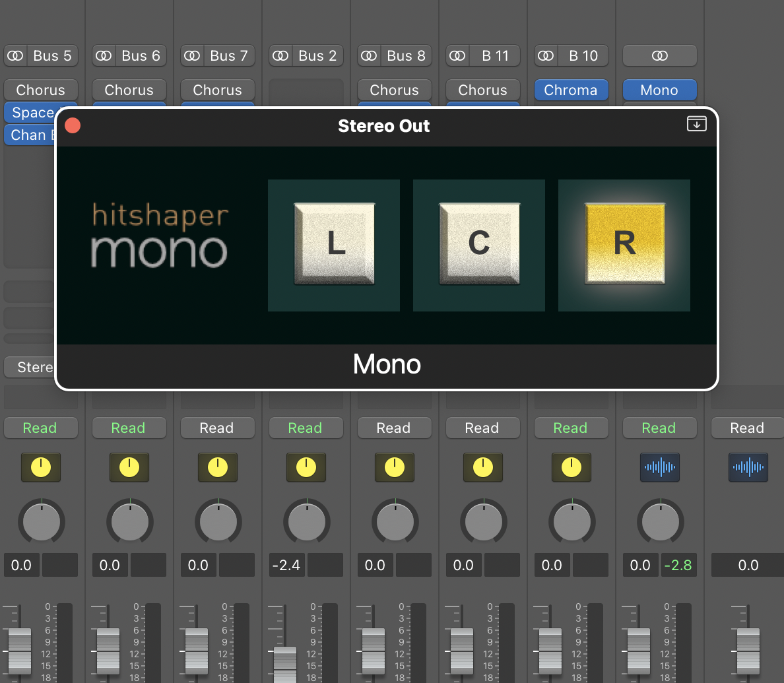This screenshot has height=683, width=784.
Task: Click the -2.4 gain value field
Action: coord(286,566)
